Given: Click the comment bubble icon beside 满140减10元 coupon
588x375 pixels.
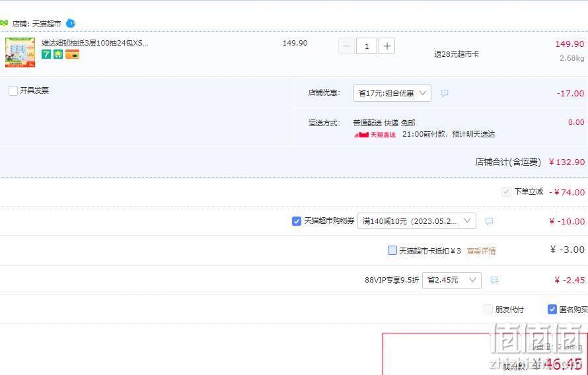Looking at the screenshot, I should (489, 221).
